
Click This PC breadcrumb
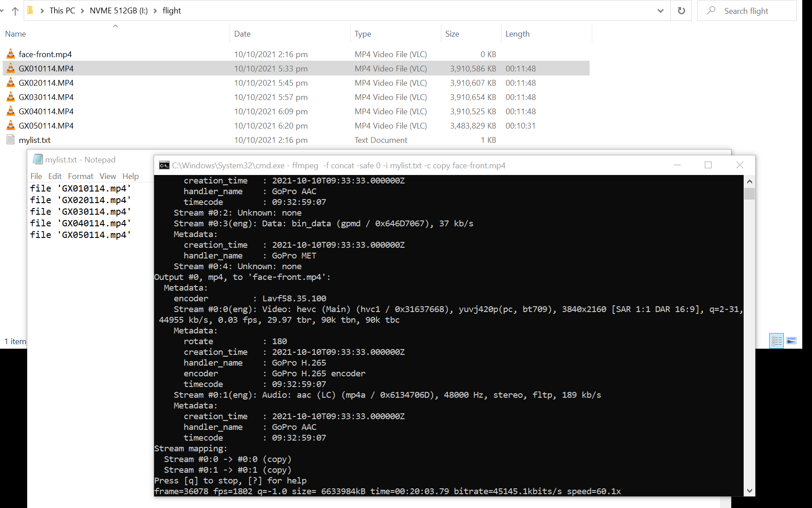tap(62, 11)
